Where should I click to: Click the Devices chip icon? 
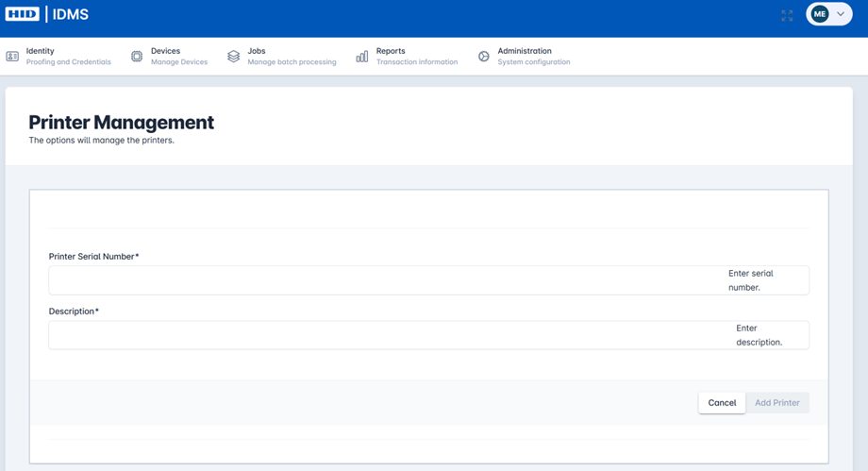[137, 57]
